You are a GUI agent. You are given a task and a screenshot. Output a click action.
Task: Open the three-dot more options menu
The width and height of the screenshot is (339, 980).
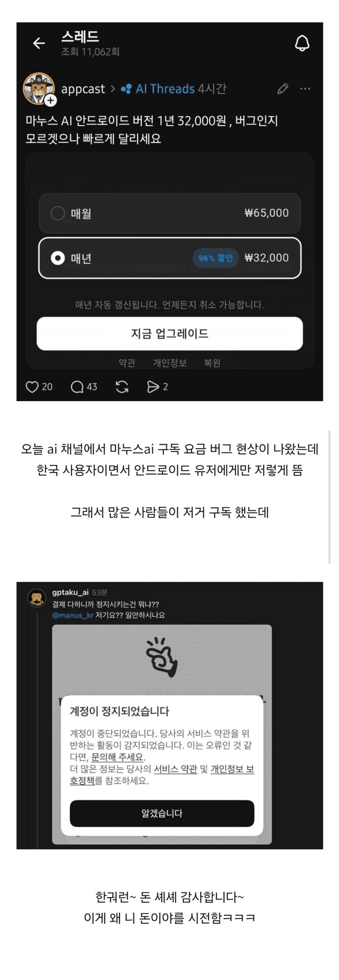click(x=305, y=88)
